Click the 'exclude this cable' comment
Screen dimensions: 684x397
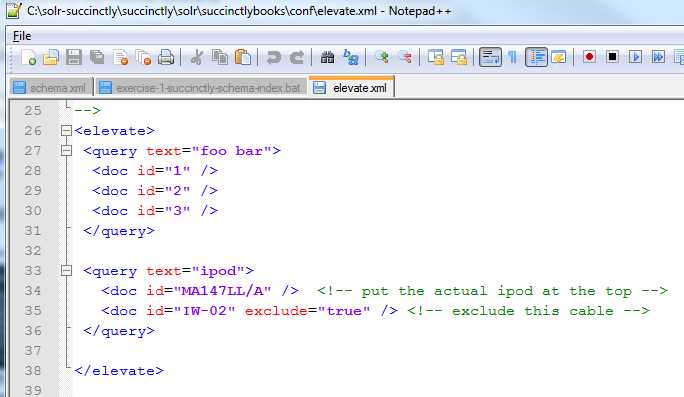[x=529, y=311]
